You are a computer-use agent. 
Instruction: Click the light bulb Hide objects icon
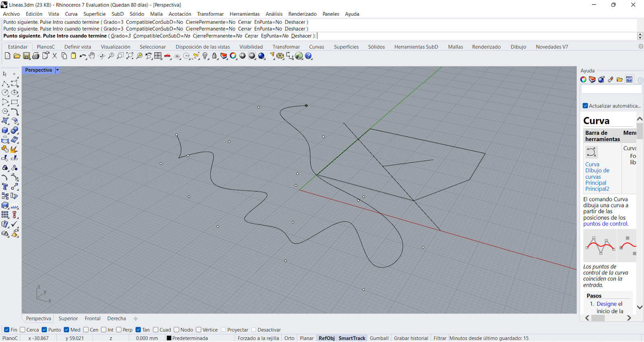click(x=205, y=56)
